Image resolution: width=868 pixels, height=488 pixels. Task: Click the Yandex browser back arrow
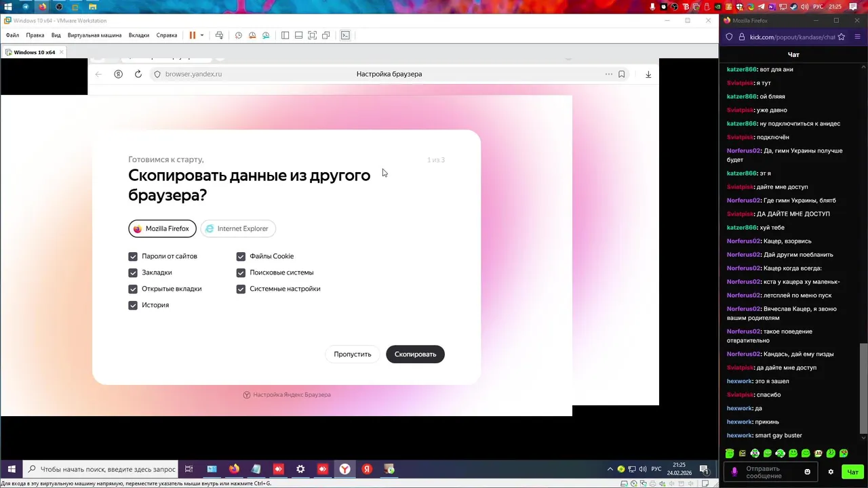coord(98,74)
